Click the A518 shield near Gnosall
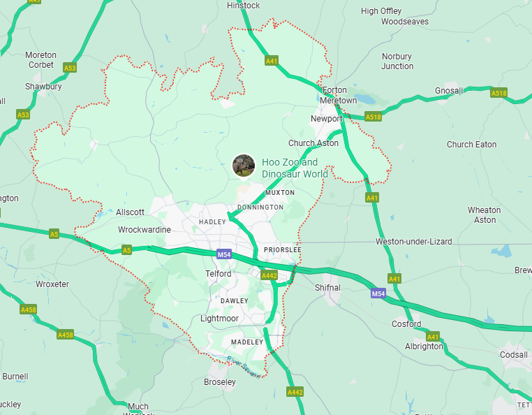Image resolution: width=532 pixels, height=415 pixels. [498, 93]
